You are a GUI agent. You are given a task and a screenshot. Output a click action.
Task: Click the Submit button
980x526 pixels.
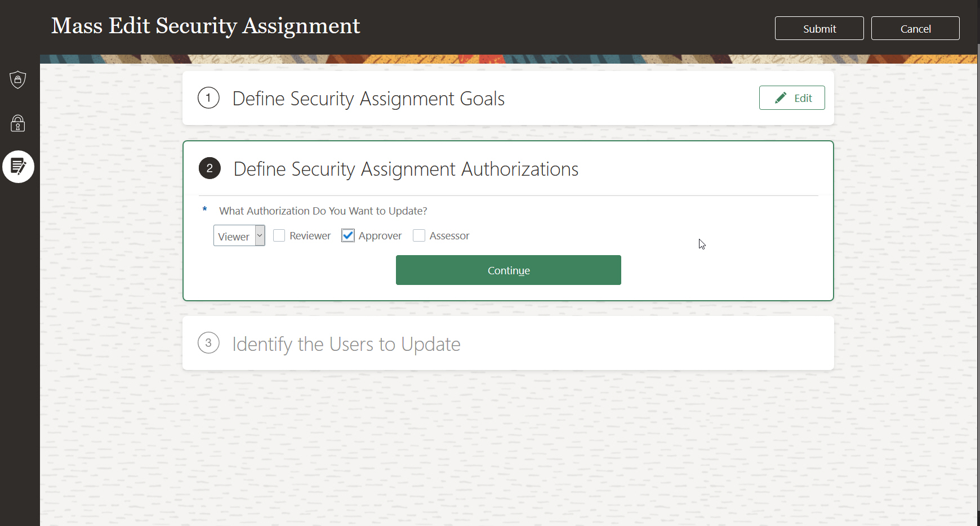[x=819, y=29]
